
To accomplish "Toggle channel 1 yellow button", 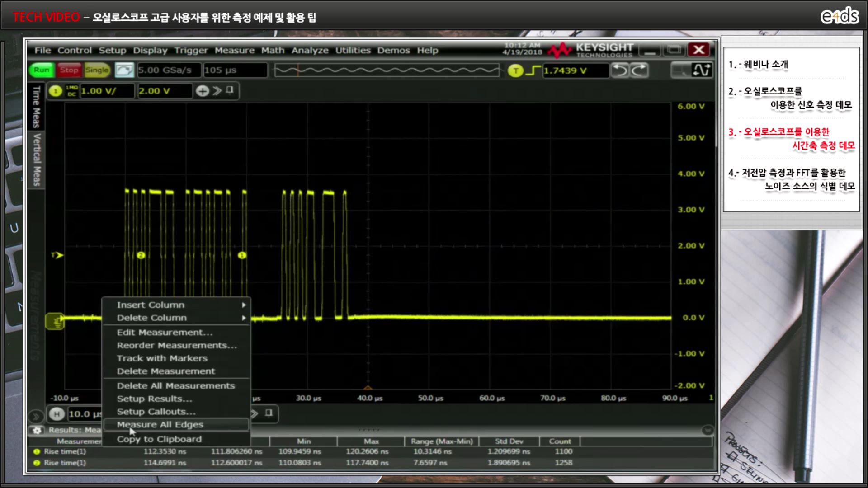I will pos(55,91).
